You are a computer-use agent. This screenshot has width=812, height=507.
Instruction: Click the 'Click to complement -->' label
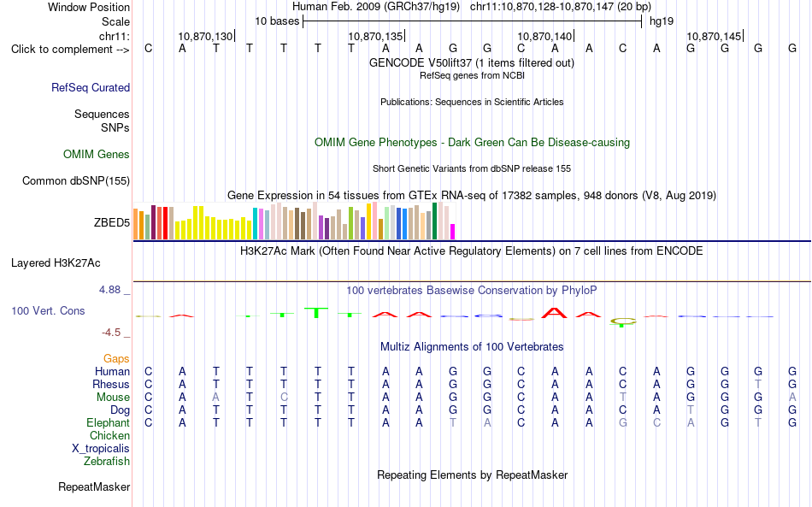coord(70,50)
